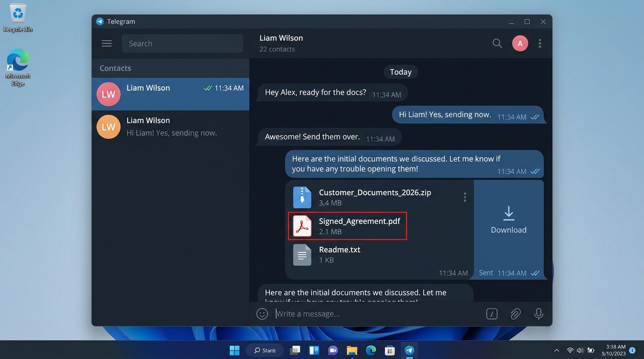The width and height of the screenshot is (644, 359).
Task: Click the 'Hey Alex, ready for the docs?' message
Action: click(x=332, y=93)
